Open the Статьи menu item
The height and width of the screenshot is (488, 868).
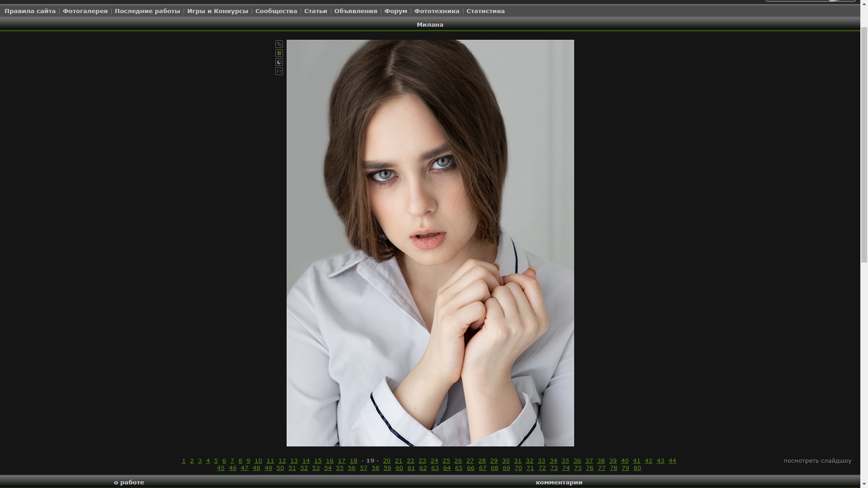316,11
